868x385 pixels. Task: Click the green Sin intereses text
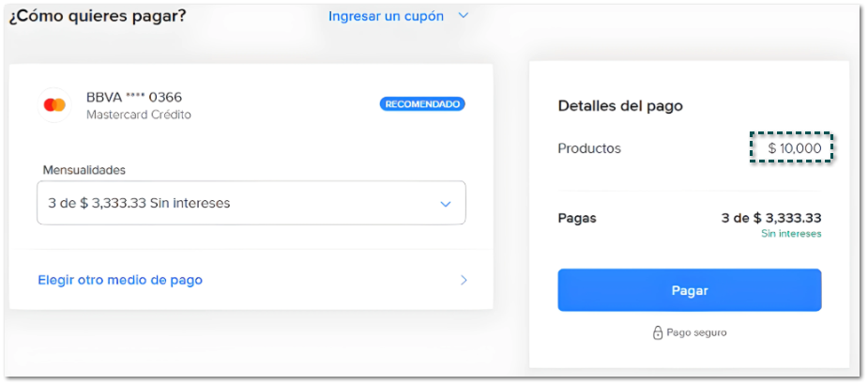(791, 234)
